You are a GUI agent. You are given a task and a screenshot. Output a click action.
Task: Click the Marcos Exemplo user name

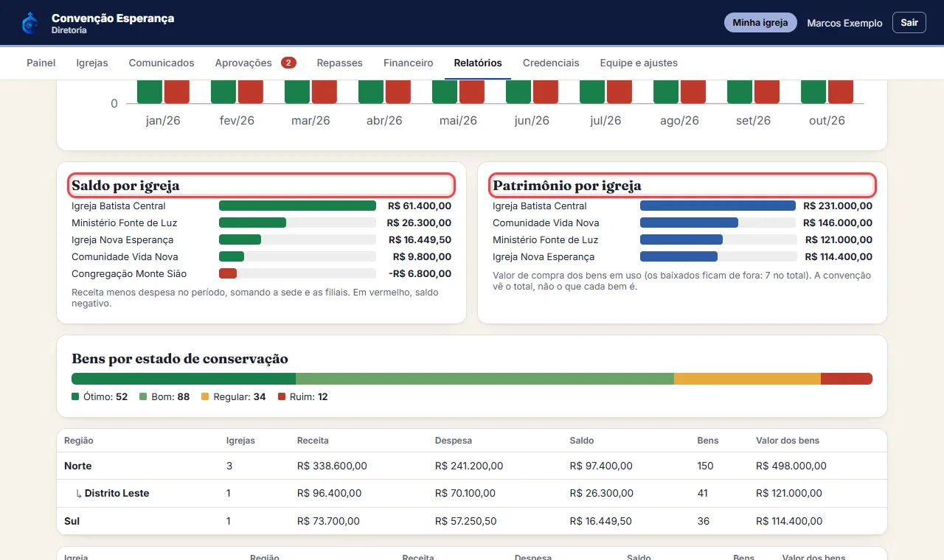click(844, 23)
